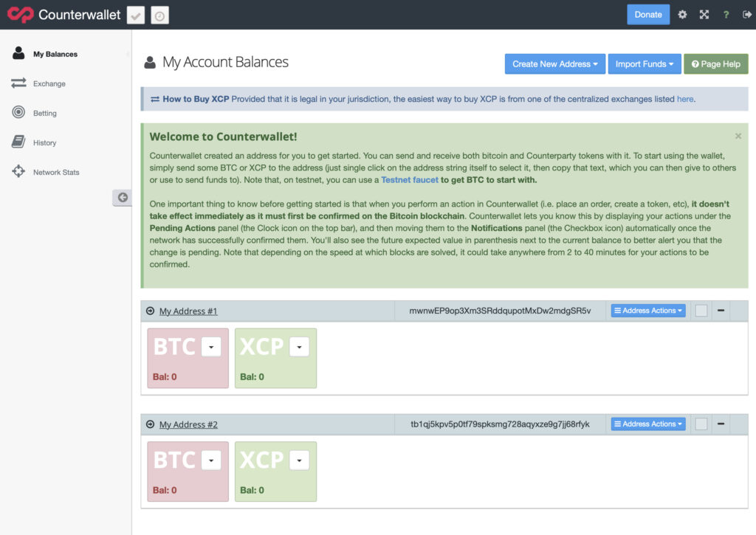The width and height of the screenshot is (756, 535).
Task: Open Network Stats in sidebar
Action: click(x=56, y=172)
